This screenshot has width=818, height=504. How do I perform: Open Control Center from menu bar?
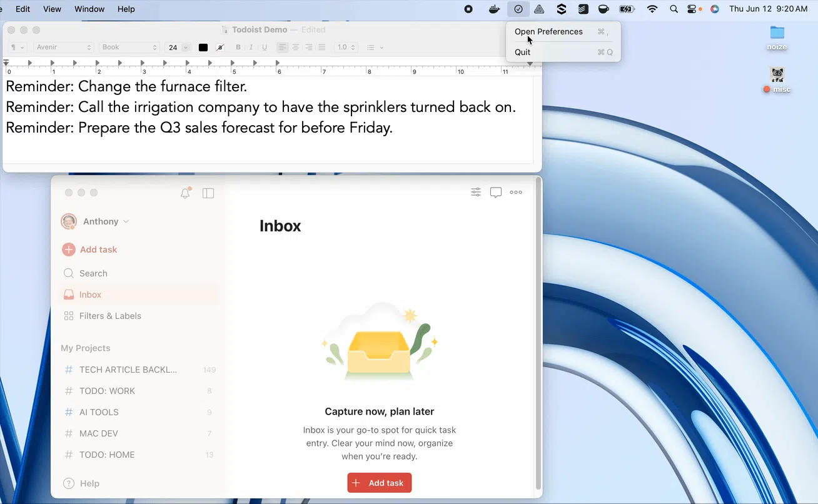pos(692,9)
